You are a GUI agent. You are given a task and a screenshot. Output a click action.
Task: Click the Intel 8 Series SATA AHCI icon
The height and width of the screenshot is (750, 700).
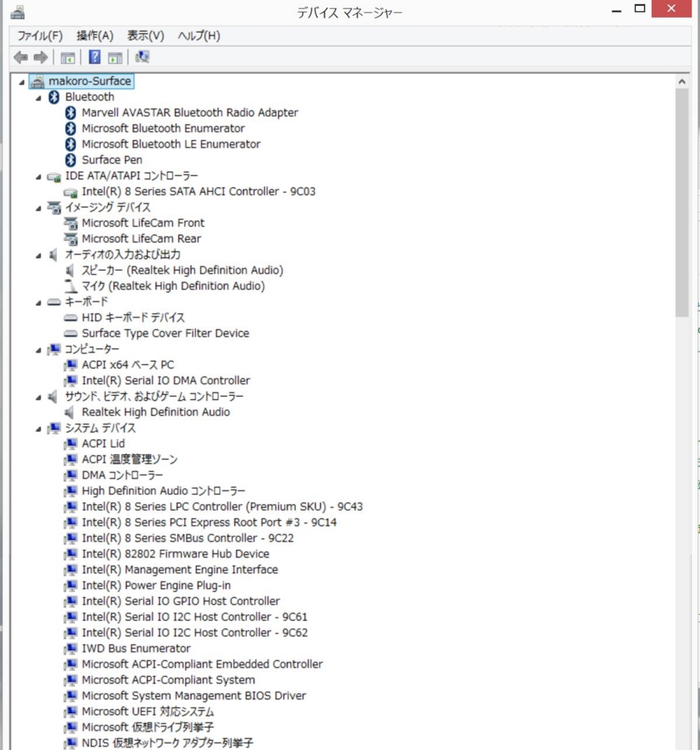71,192
